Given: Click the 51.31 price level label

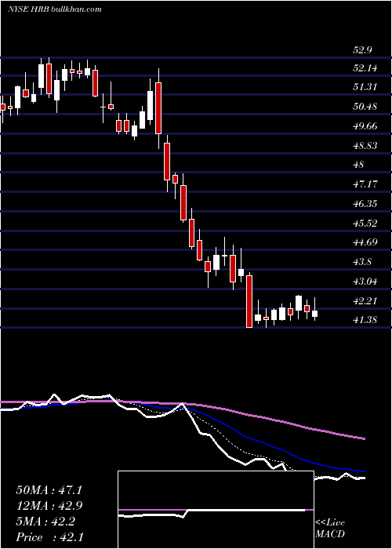Looking at the screenshot, I should 365,86.
